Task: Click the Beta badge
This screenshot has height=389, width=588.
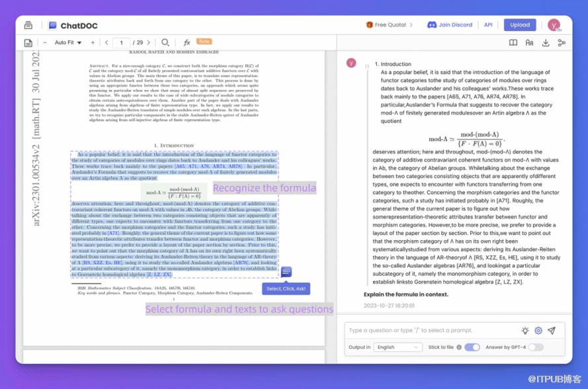Action: tap(204, 41)
